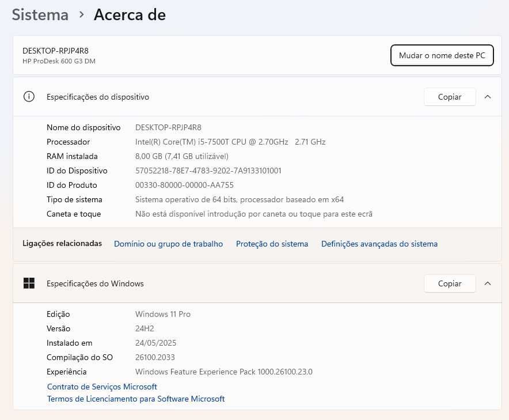Go back to Sistema in breadcrumb
This screenshot has height=420, width=509.
(40, 15)
